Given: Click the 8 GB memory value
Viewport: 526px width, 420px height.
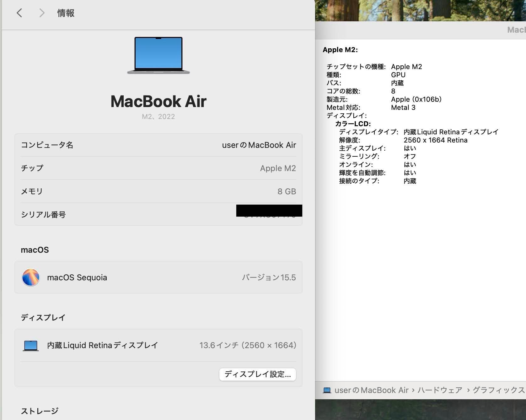Looking at the screenshot, I should pos(287,191).
